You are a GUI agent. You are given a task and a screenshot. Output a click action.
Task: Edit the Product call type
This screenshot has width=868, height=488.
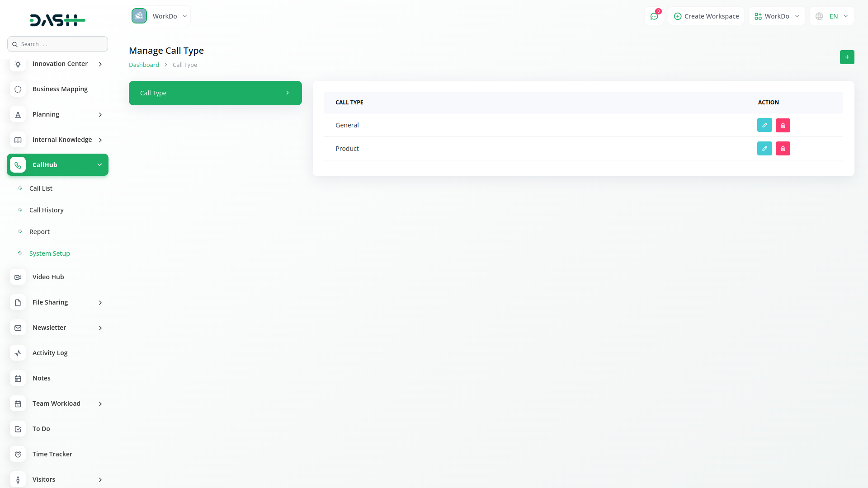(x=764, y=149)
